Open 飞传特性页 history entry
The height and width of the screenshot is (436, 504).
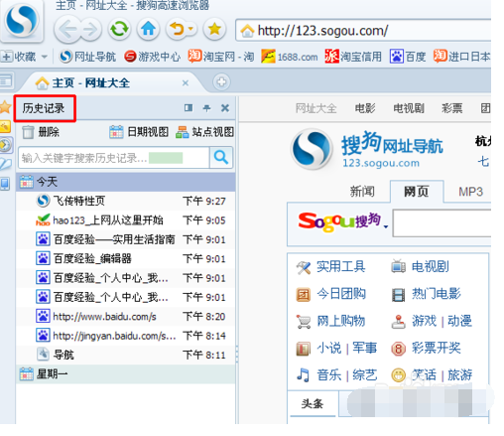[x=126, y=201]
